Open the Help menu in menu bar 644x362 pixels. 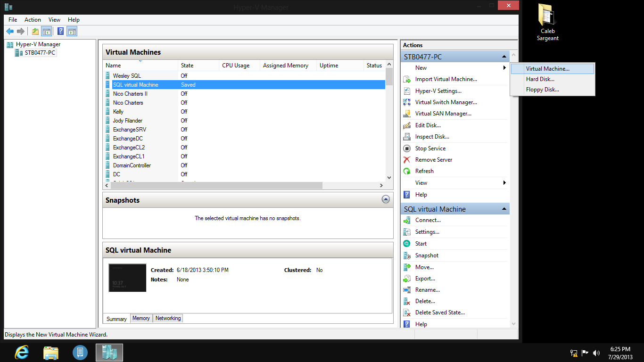coord(74,20)
